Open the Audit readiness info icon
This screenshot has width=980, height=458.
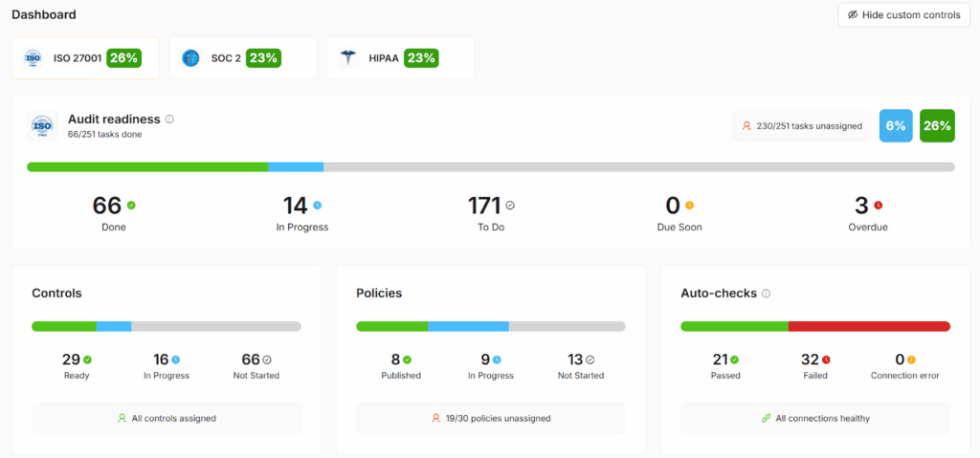coord(169,119)
